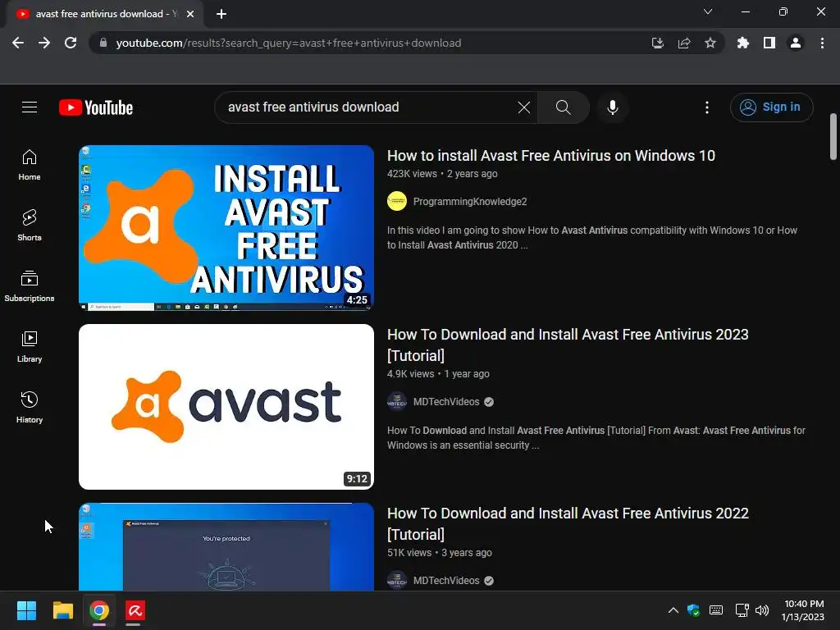
Task: Click description text of 2023 tutorial
Action: click(x=596, y=438)
